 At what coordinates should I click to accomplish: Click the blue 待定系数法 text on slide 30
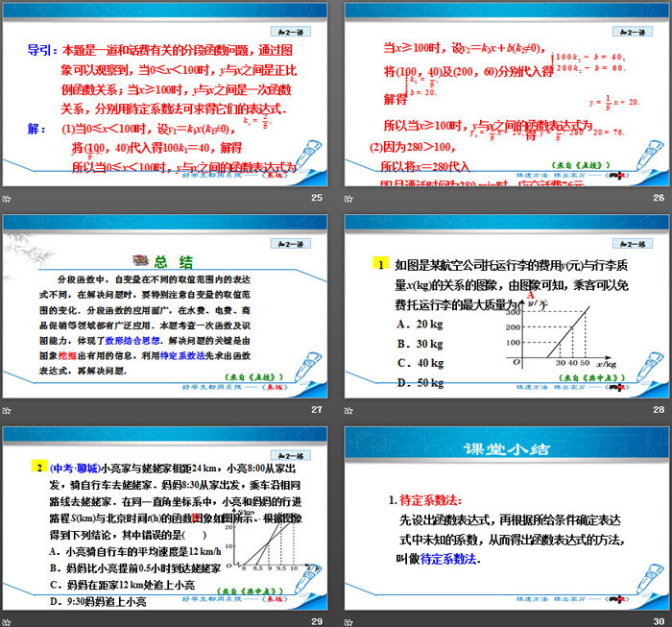[448, 559]
